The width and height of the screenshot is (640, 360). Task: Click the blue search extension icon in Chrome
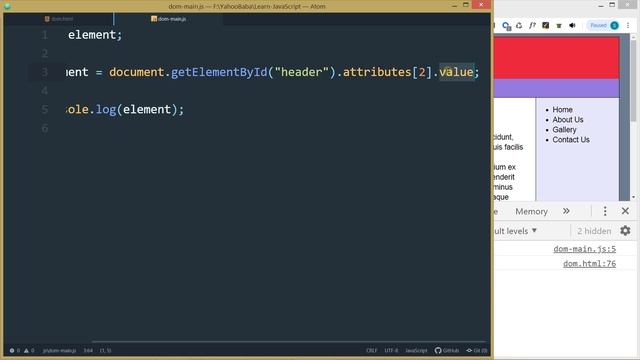tap(507, 26)
